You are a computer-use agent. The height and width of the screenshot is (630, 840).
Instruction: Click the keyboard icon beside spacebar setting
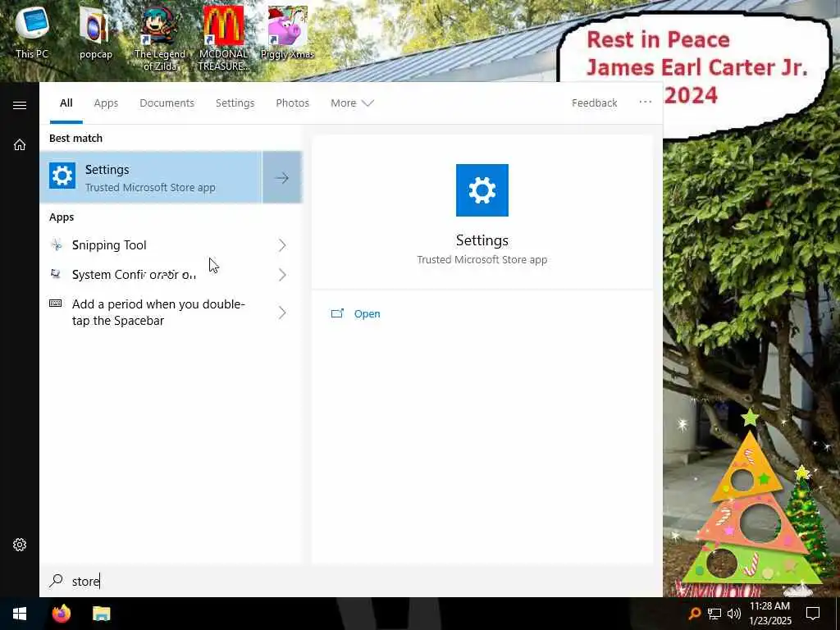coord(55,304)
